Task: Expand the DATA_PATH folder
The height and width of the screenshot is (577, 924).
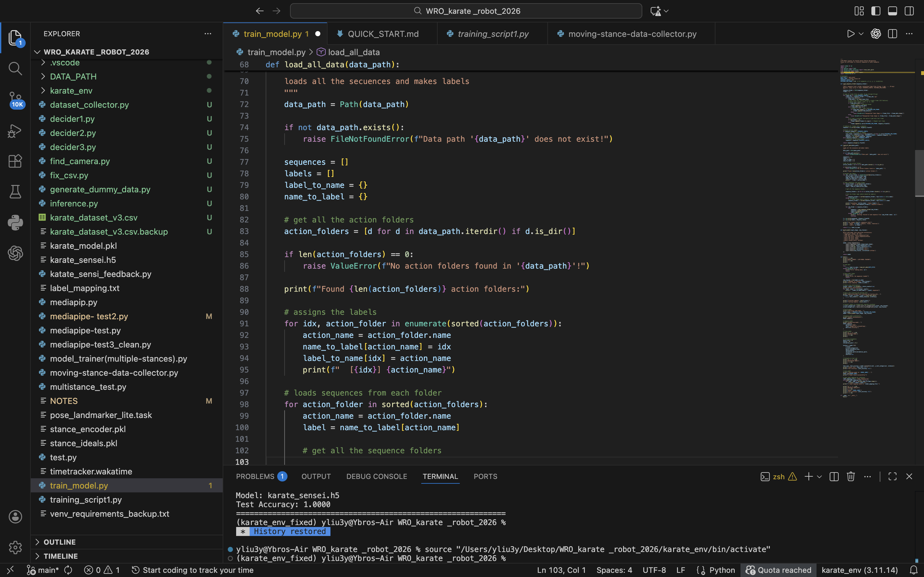Action: pyautogui.click(x=73, y=76)
